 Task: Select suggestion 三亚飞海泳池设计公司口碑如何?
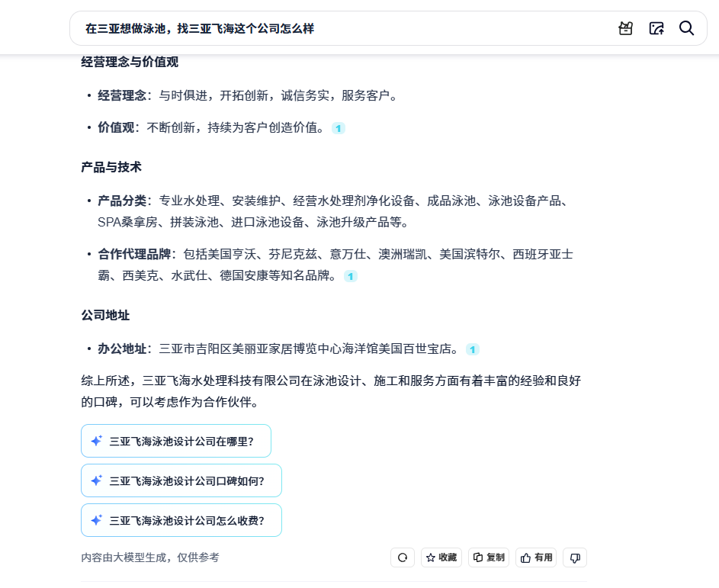coord(181,480)
